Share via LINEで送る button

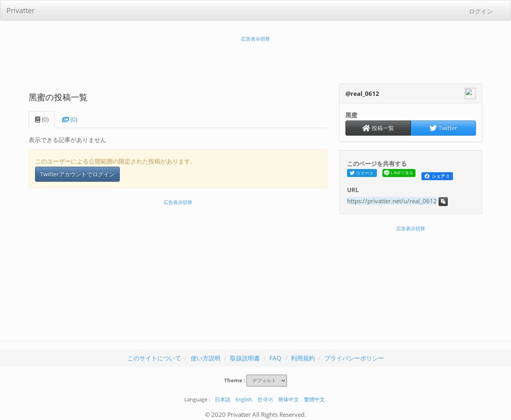(399, 173)
